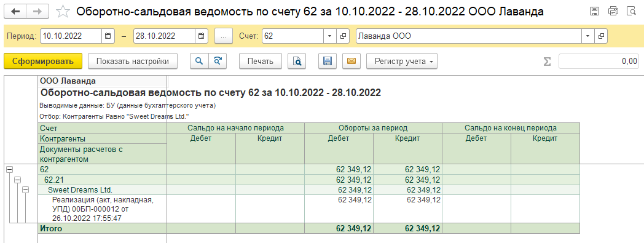Click the period end date field

click(x=164, y=36)
